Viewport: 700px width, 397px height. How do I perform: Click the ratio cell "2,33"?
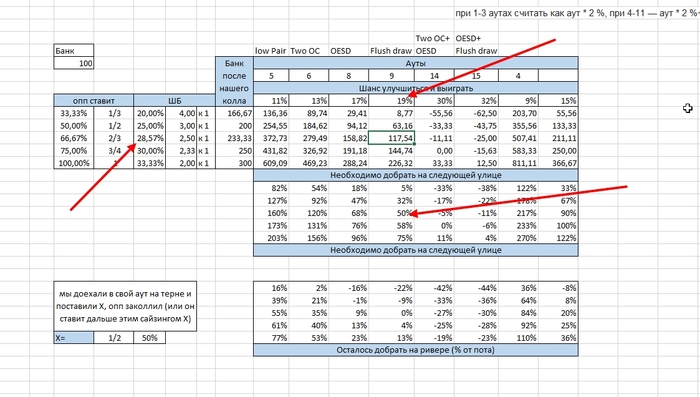pyautogui.click(x=181, y=150)
